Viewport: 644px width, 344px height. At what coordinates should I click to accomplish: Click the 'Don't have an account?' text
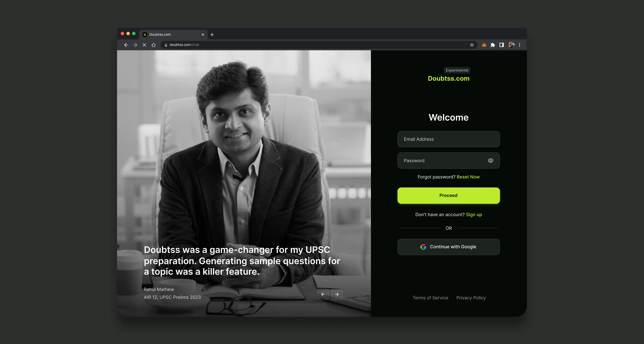coord(440,215)
